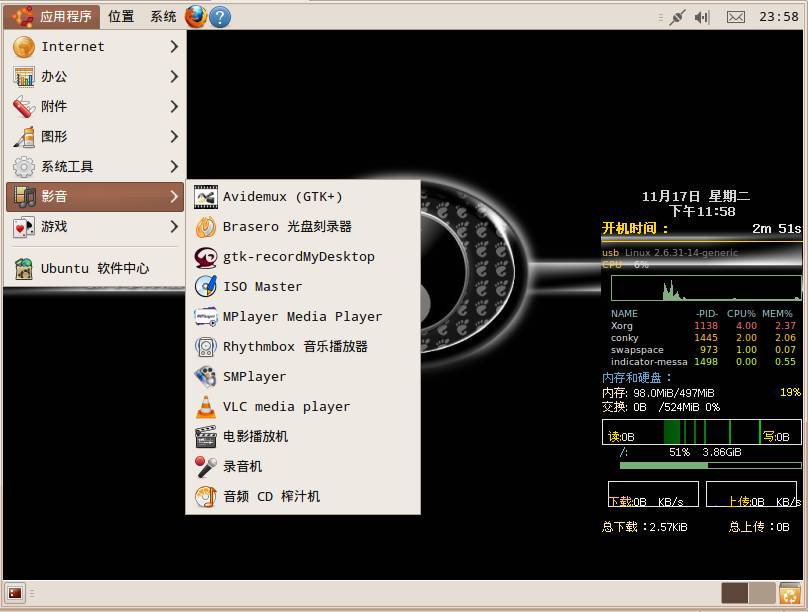This screenshot has width=808, height=612.
Task: Click the Xorg process row in conky
Action: coord(703,326)
